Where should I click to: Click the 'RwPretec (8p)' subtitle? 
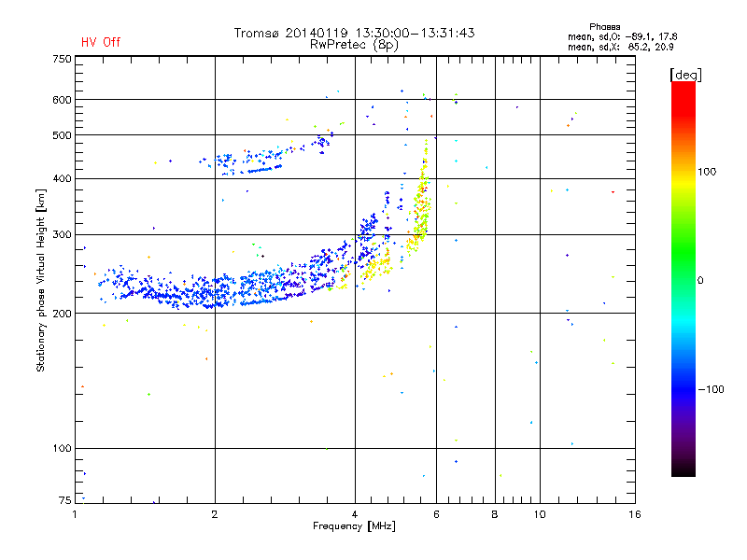coord(354,45)
